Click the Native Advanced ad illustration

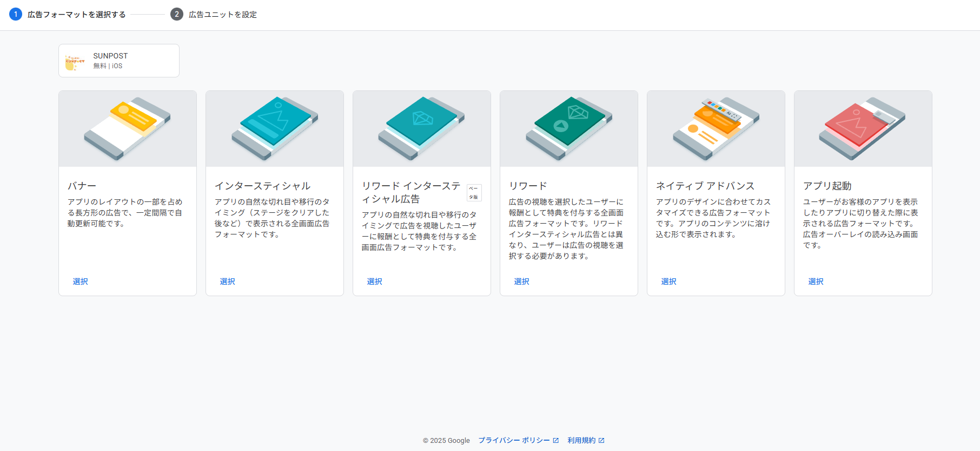point(716,129)
